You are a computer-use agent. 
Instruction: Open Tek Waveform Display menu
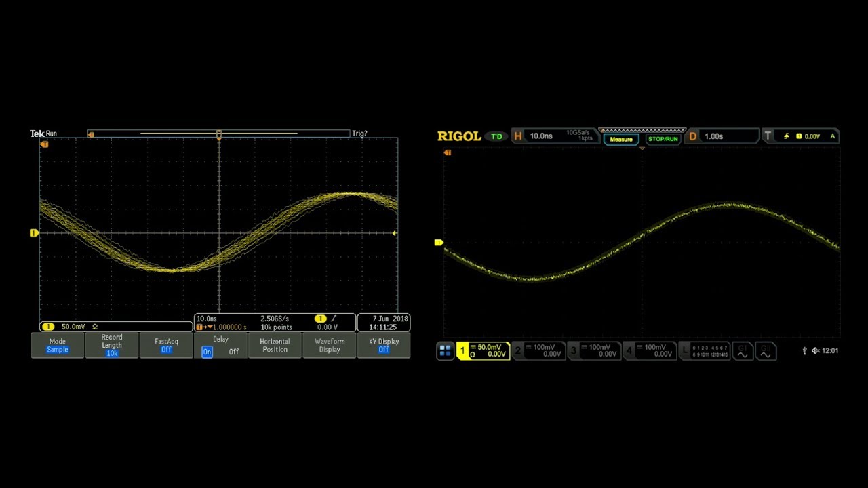pos(330,346)
